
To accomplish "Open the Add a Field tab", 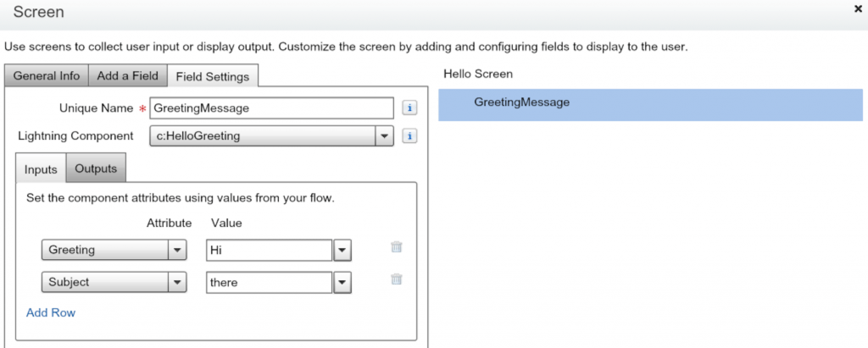I will tap(127, 75).
